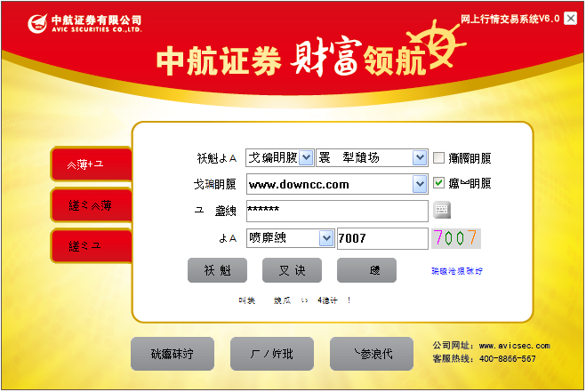
Task: Tick the unchecked checkbox labeled 澌膠眀腹
Action: pos(438,157)
